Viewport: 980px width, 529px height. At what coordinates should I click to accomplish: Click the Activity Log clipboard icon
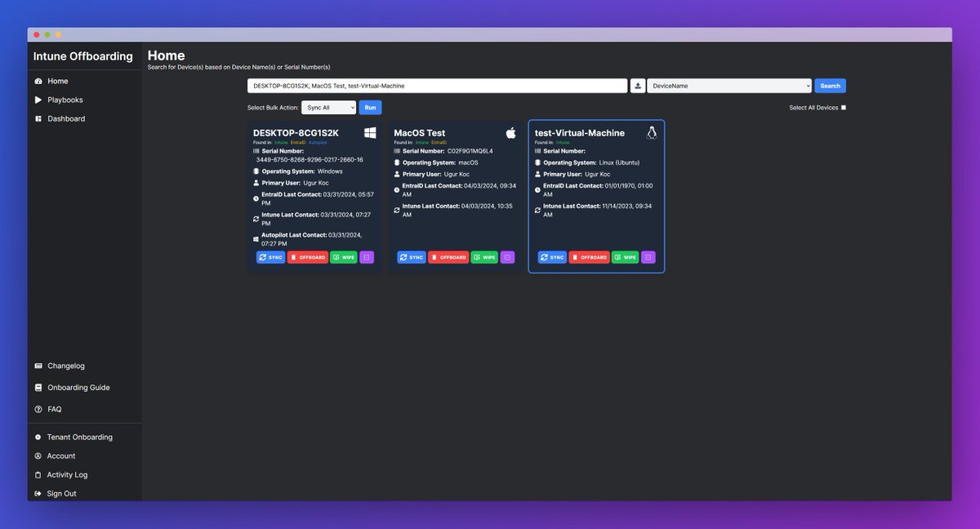pos(38,474)
